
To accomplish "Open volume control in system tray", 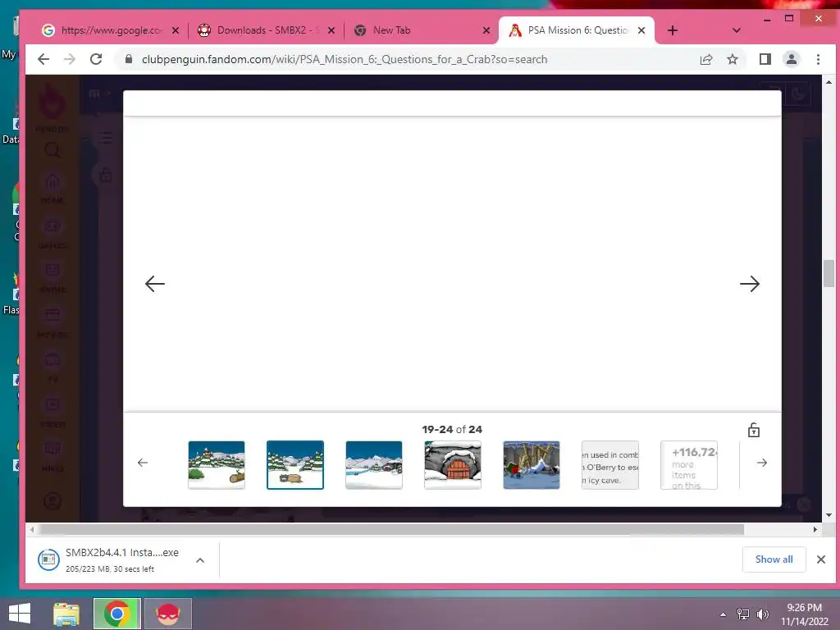I will 762,614.
